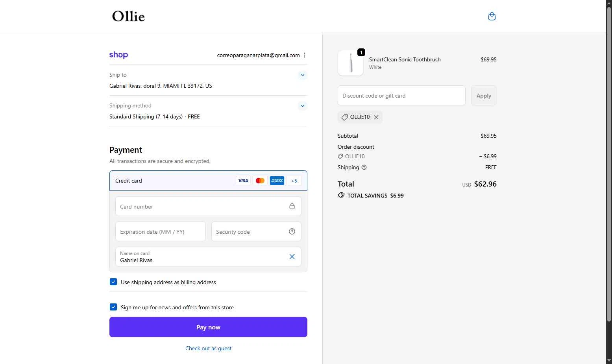This screenshot has width=612, height=364.
Task: Click the Check out as guest link
Action: coord(208,348)
